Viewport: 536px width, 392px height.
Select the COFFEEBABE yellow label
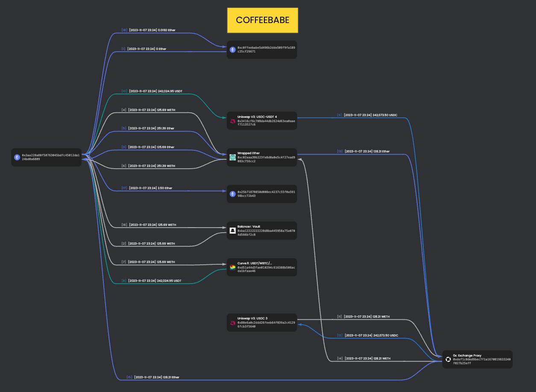262,20
